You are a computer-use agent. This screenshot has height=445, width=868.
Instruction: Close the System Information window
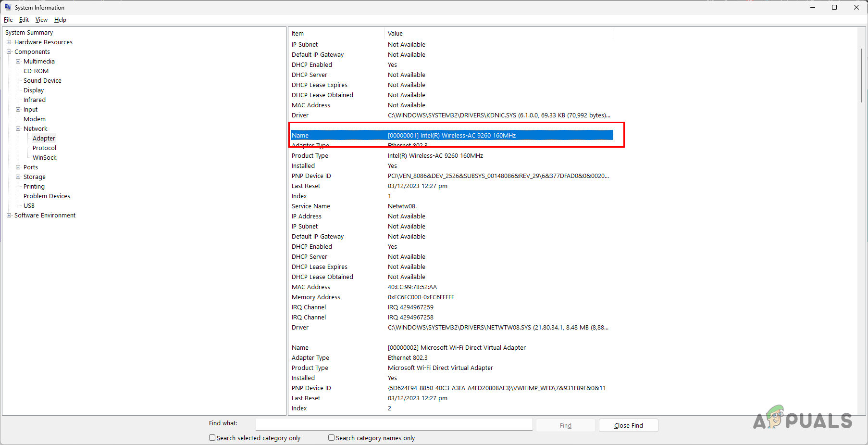pos(856,7)
